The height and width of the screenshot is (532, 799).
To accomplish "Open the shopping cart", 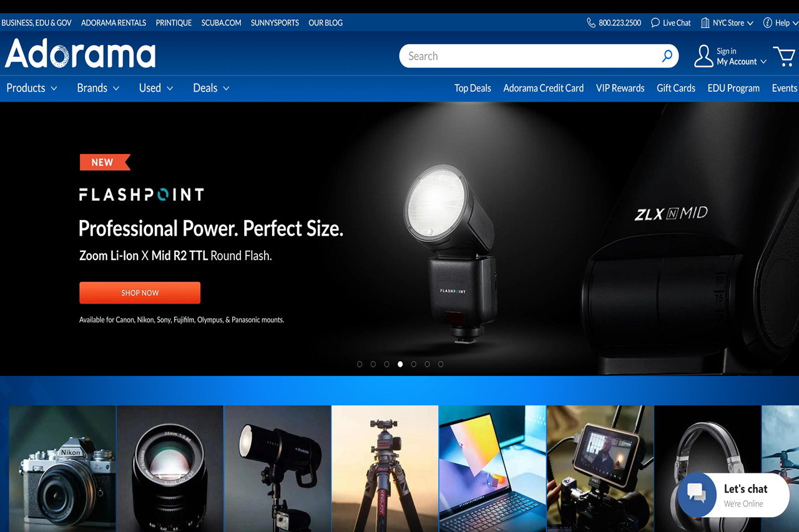I will pos(784,56).
